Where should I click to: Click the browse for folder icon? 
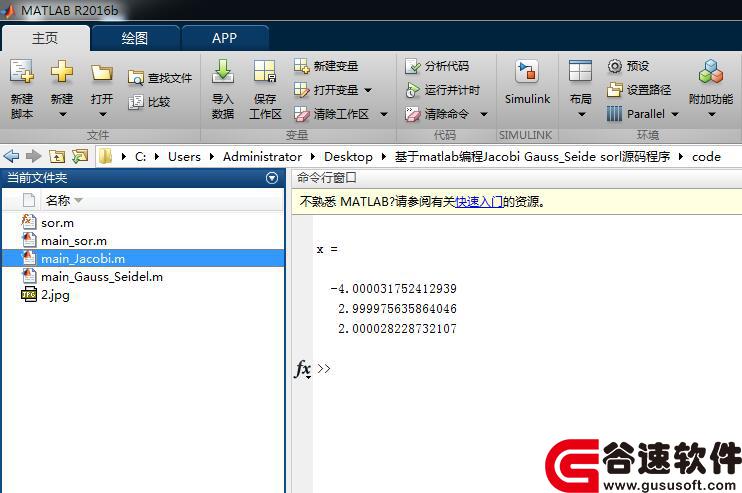80,156
